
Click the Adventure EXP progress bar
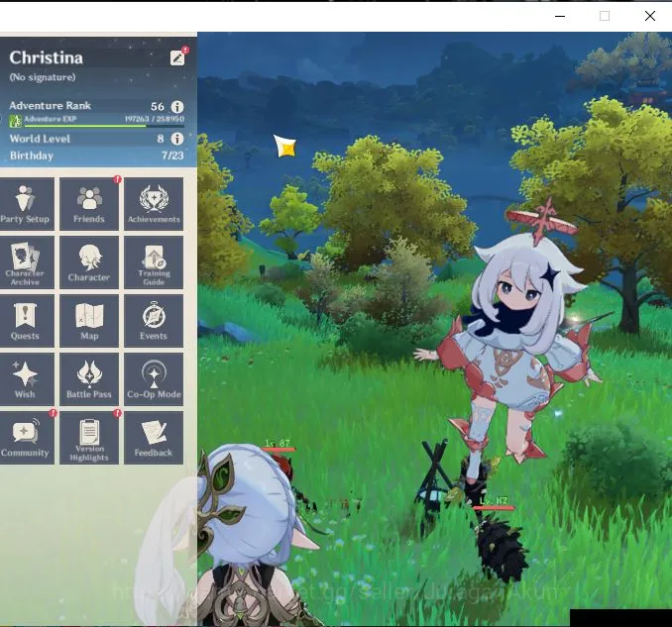104,126
